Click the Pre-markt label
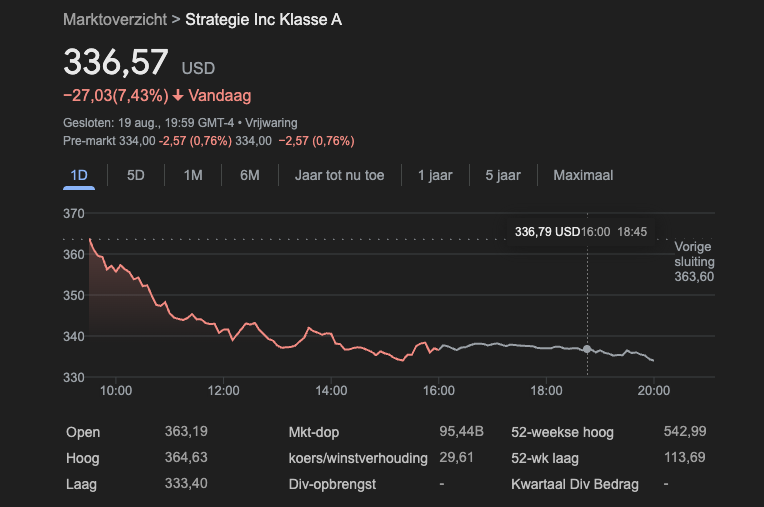 tap(90, 141)
